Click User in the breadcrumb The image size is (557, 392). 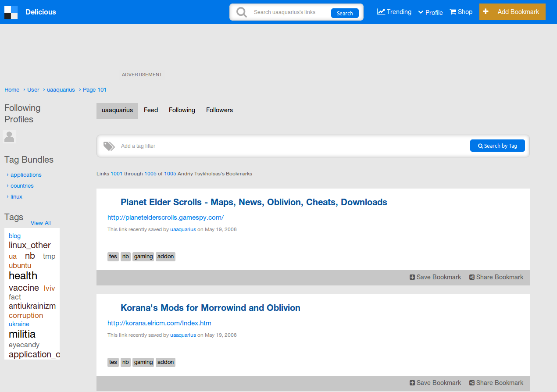pos(33,89)
